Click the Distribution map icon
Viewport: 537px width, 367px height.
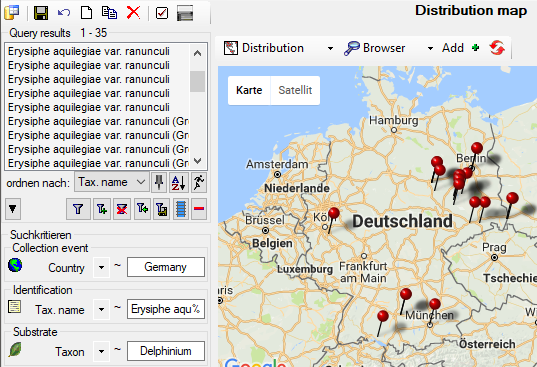click(230, 48)
